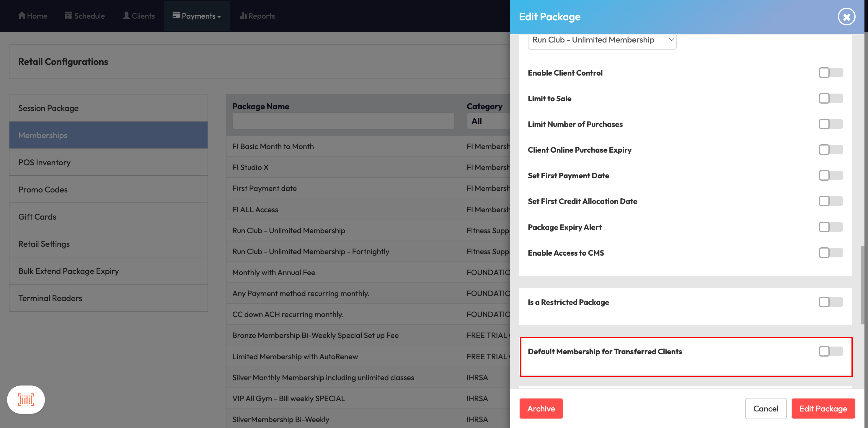Expand the Category All filter dropdown
This screenshot has height=428, width=868.
point(489,121)
